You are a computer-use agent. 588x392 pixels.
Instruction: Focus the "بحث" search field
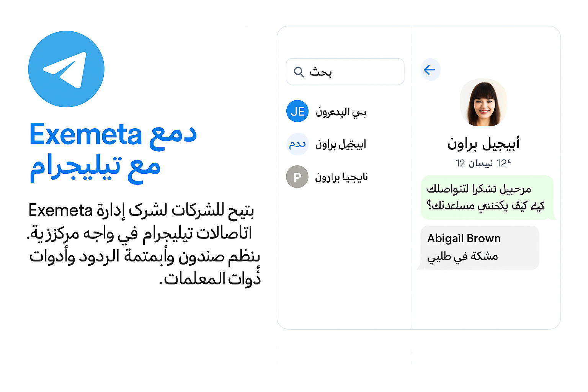(x=352, y=72)
